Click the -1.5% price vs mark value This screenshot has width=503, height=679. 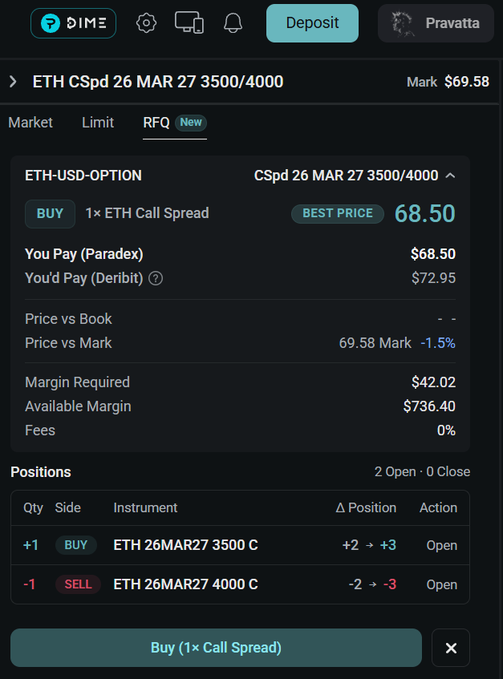coord(438,343)
